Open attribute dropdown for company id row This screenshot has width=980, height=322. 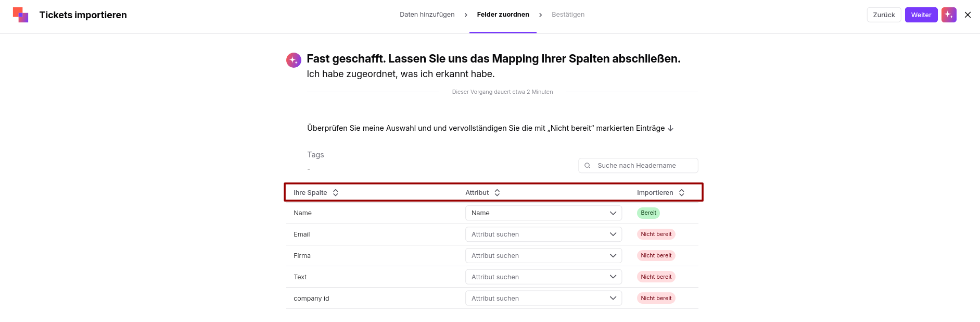[x=543, y=299]
